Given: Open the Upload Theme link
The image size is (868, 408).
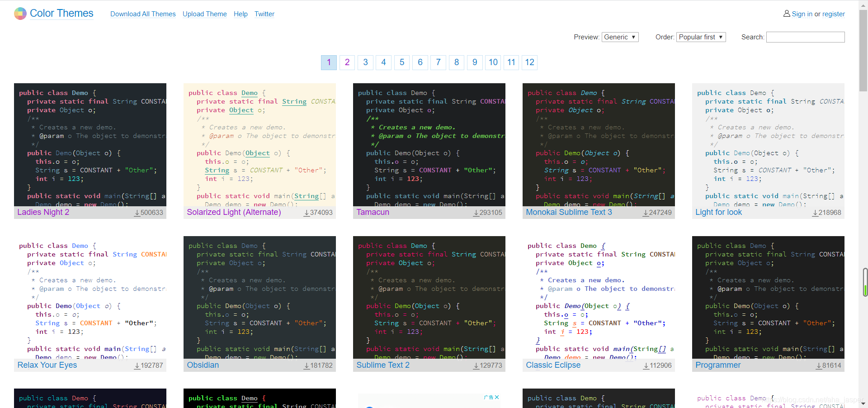Looking at the screenshot, I should click(205, 14).
